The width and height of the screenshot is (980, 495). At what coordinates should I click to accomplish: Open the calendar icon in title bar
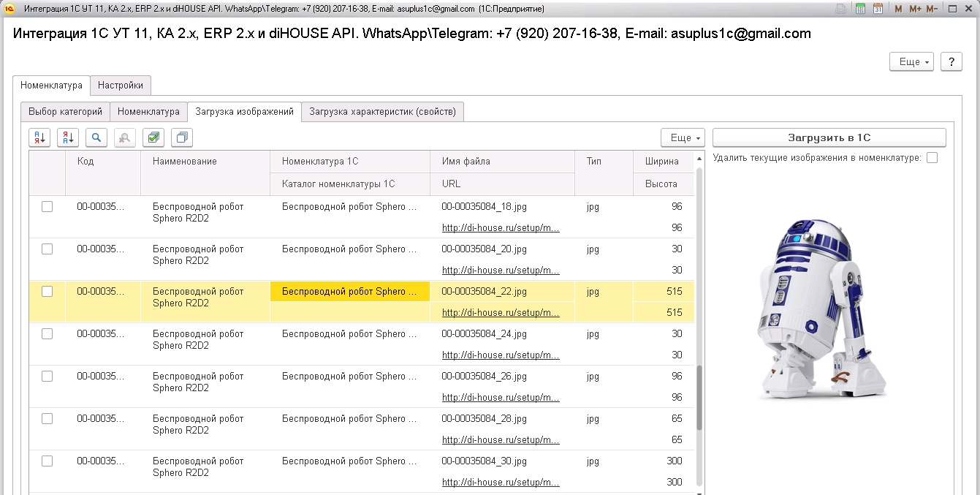878,9
